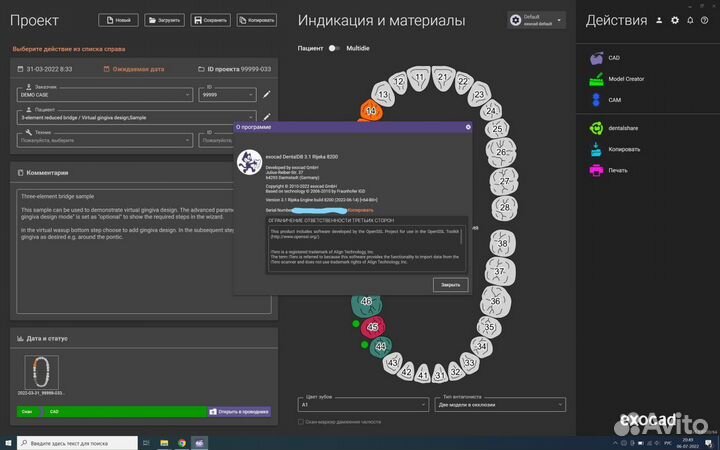Edit patient with pencil icon
Screen dimensions: 720x450
(x=266, y=117)
